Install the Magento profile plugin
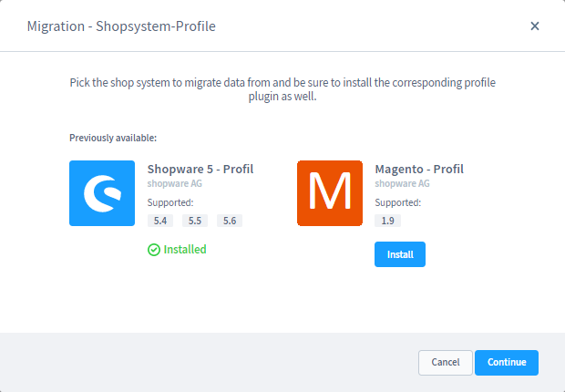 (x=399, y=254)
